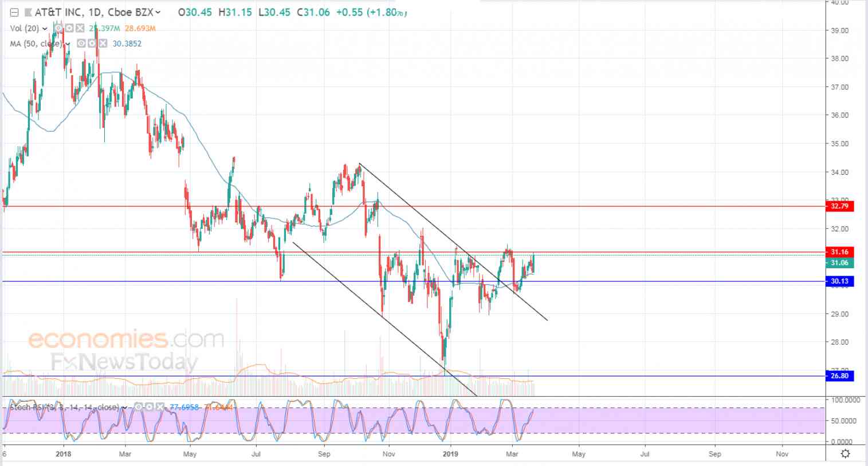
Task: Open the AT&T INC symbol title dropdown
Action: pos(158,12)
